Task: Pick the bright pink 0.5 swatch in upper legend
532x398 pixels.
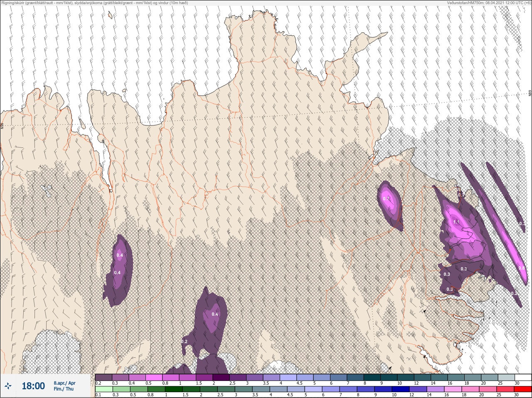Action: coord(155,377)
